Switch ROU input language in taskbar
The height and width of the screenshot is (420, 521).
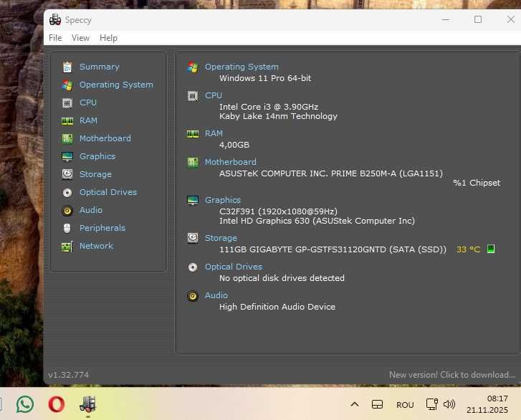coord(405,405)
